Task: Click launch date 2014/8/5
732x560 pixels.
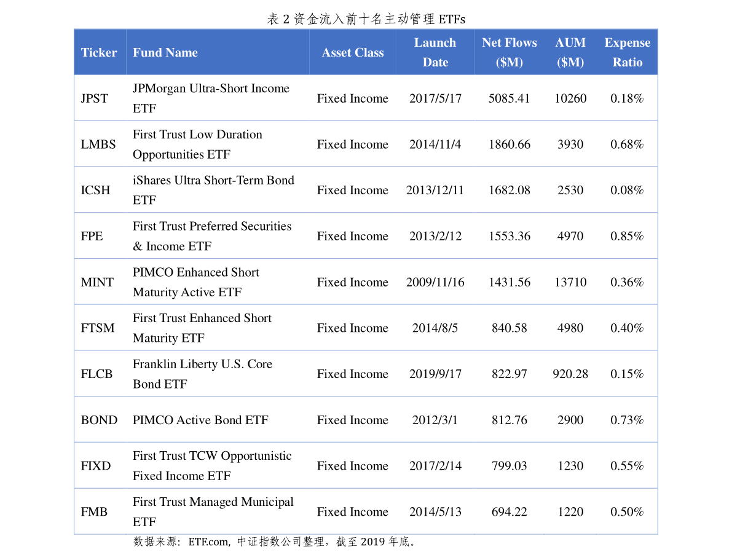Action: pyautogui.click(x=435, y=328)
